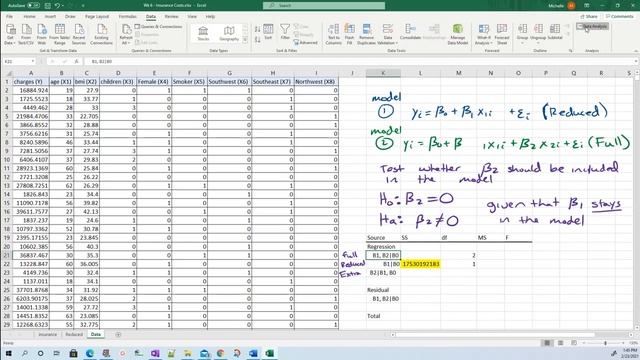Viewport: 640px width, 360px height.
Task: Apply the Geography data type
Action: (x=229, y=33)
